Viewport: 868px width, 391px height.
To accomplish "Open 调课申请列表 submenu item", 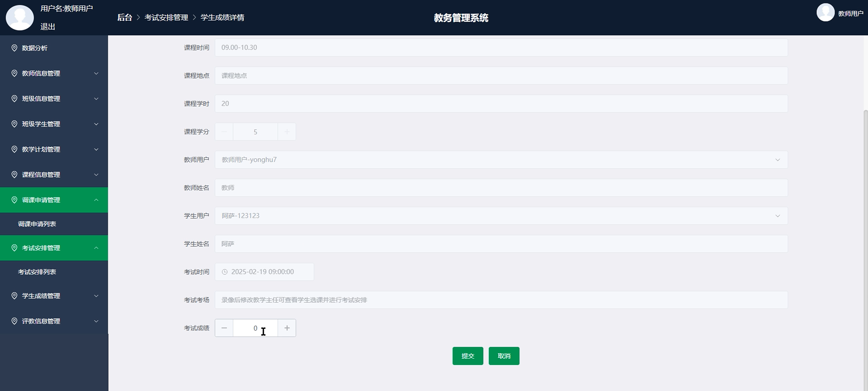I will point(37,224).
